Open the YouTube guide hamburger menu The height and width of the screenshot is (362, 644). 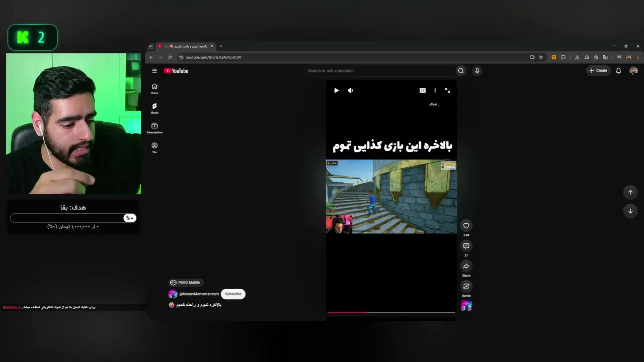[x=154, y=71]
